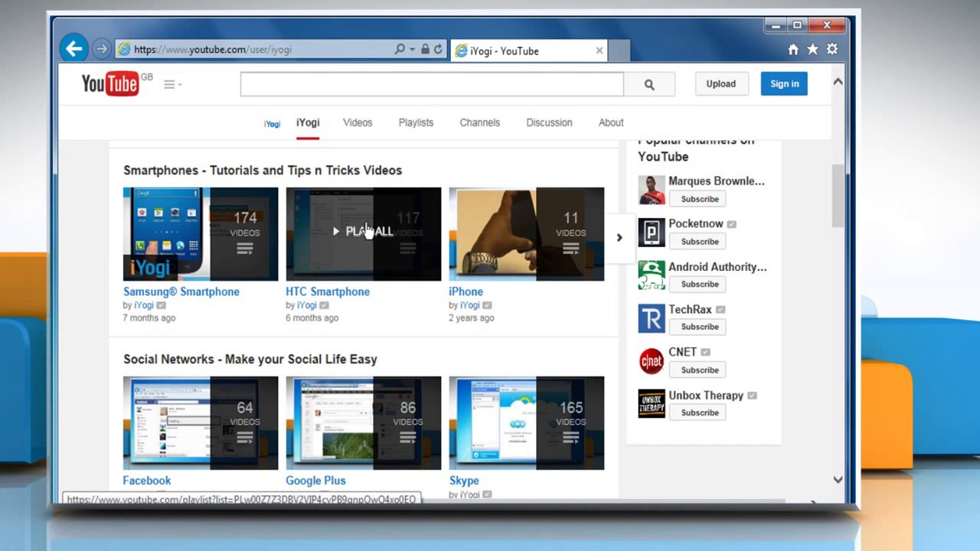980x551 pixels.
Task: Click the small iYogi channel logo
Action: (272, 123)
